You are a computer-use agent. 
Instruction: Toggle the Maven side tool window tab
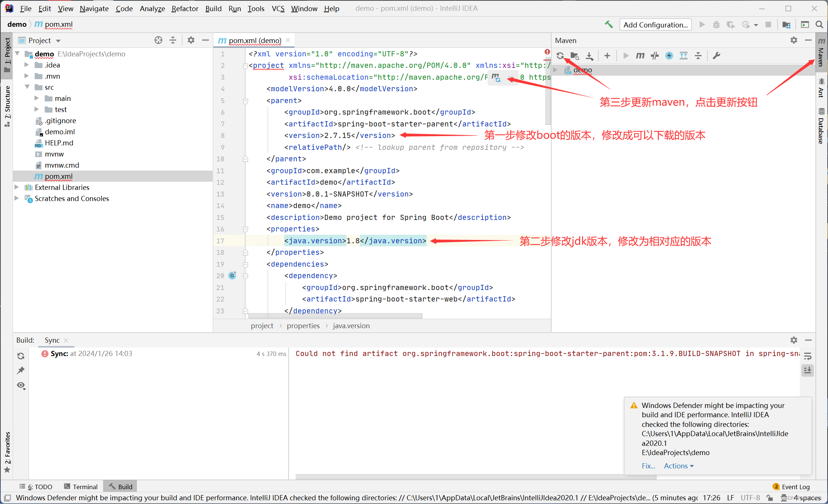pos(822,52)
